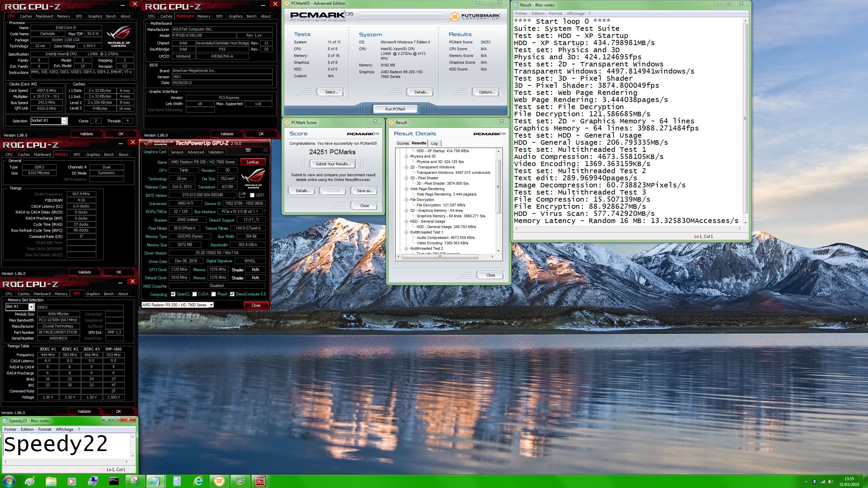Click Submit Your Results button

(x=333, y=164)
